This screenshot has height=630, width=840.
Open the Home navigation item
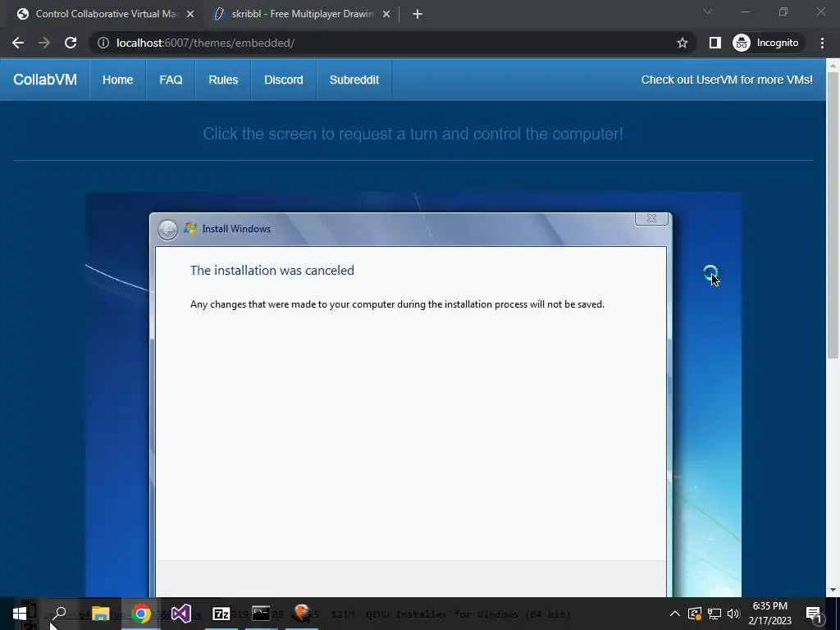click(x=118, y=80)
